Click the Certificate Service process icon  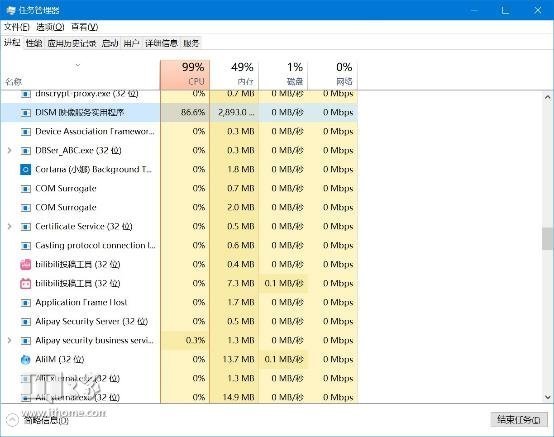tap(25, 227)
